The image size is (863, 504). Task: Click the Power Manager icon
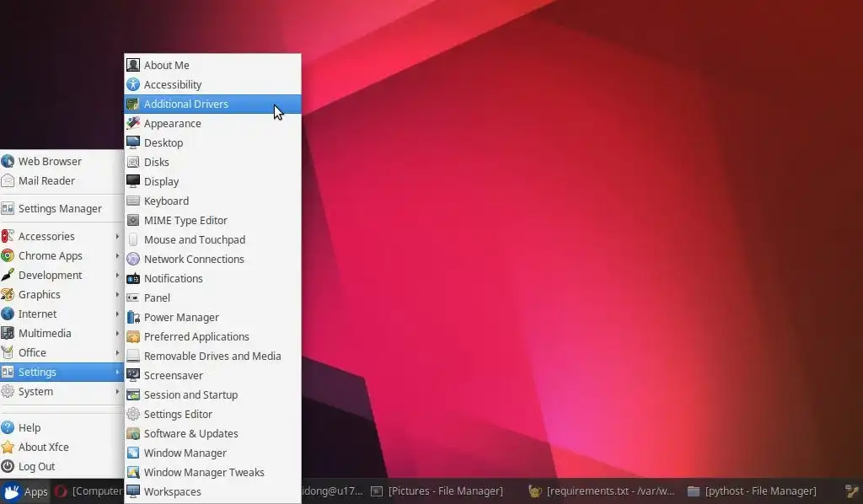point(133,317)
